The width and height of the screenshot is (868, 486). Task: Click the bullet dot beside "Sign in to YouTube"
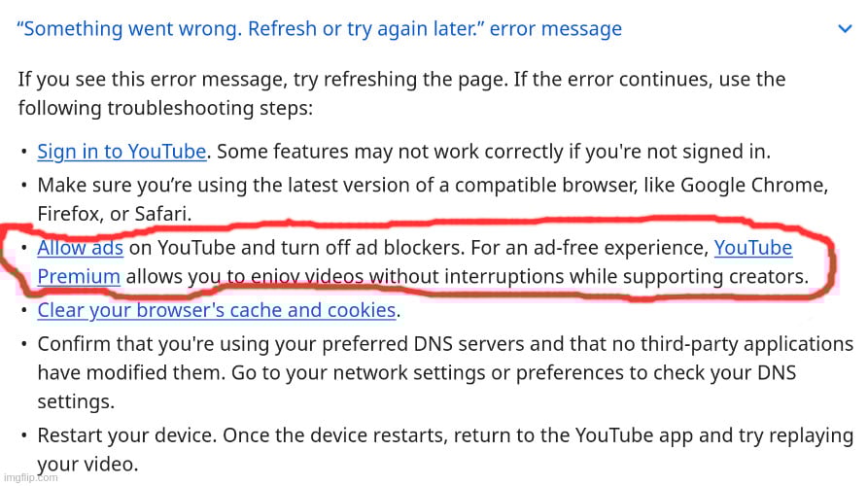[23, 153]
